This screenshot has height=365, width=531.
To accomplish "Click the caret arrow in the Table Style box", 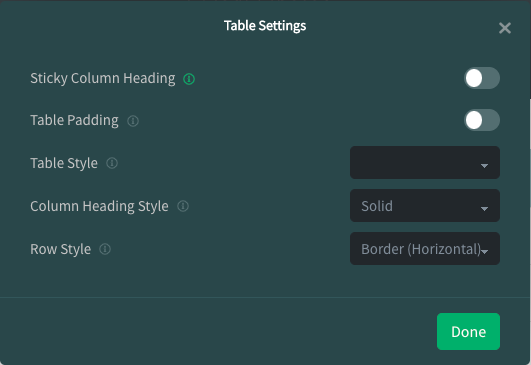I will 484,166.
